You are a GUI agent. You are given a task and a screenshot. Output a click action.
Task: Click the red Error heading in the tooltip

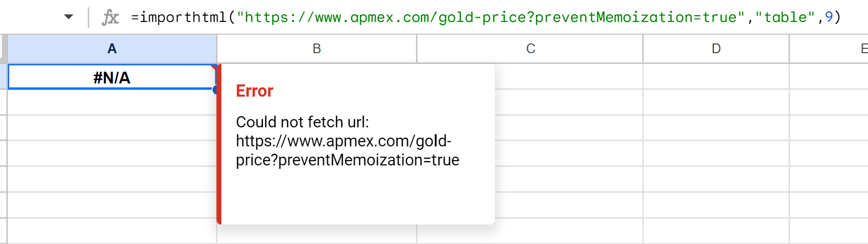(x=255, y=91)
